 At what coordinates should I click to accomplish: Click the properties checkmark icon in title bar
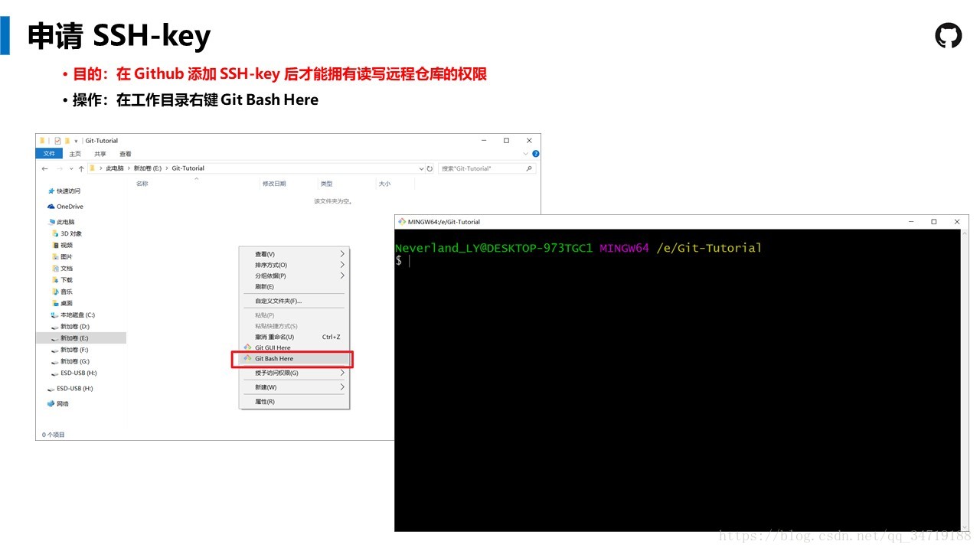(57, 141)
